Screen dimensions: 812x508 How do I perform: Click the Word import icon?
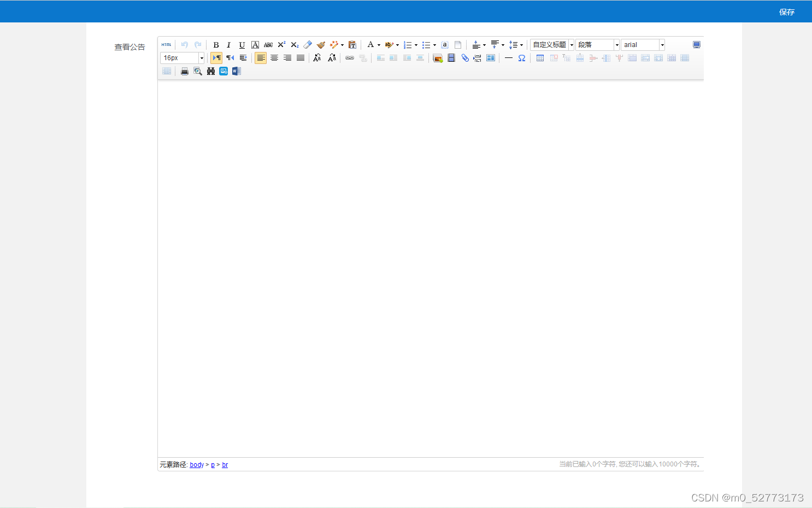237,71
